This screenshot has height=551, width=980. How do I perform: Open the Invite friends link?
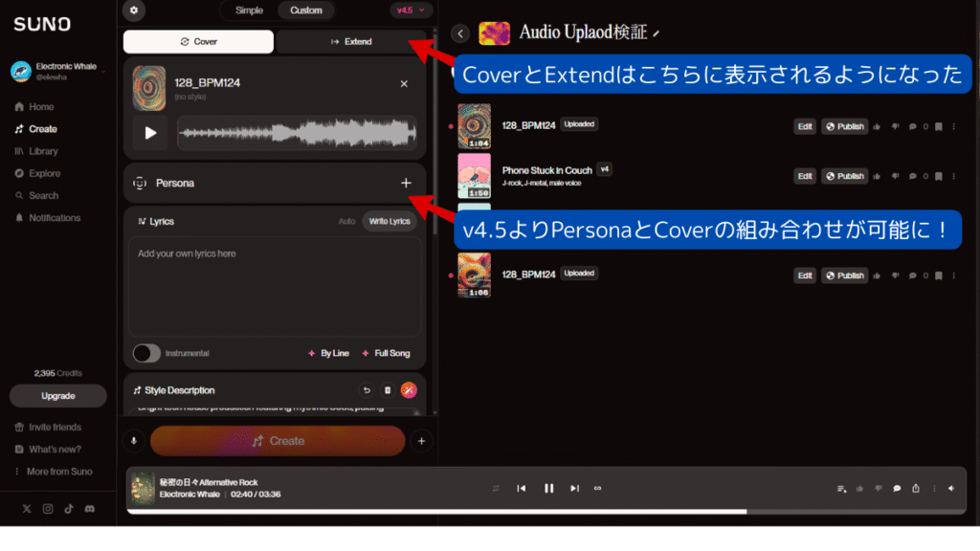point(48,428)
